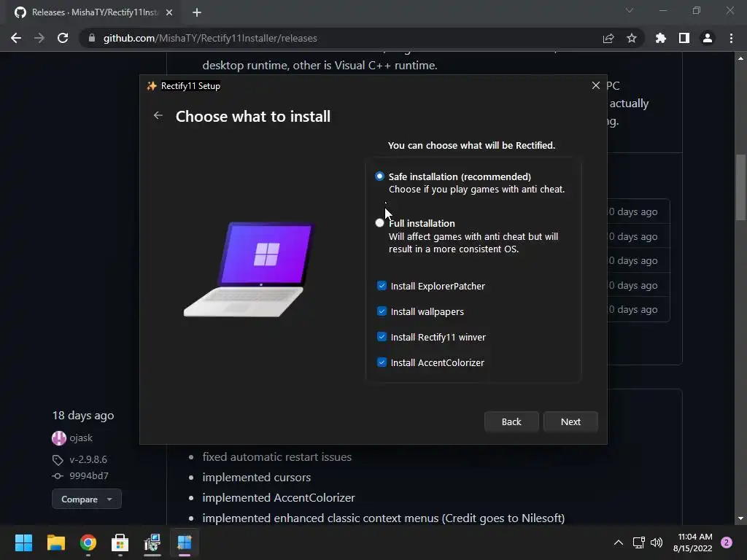The height and width of the screenshot is (560, 747).
Task: Select the Releases MishaTY tab
Action: click(93, 12)
